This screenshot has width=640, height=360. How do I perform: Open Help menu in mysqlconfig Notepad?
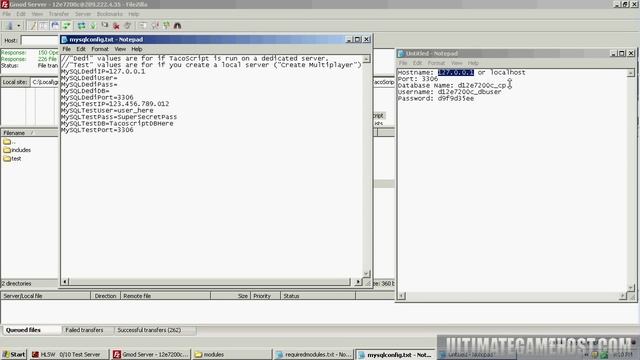[137, 49]
